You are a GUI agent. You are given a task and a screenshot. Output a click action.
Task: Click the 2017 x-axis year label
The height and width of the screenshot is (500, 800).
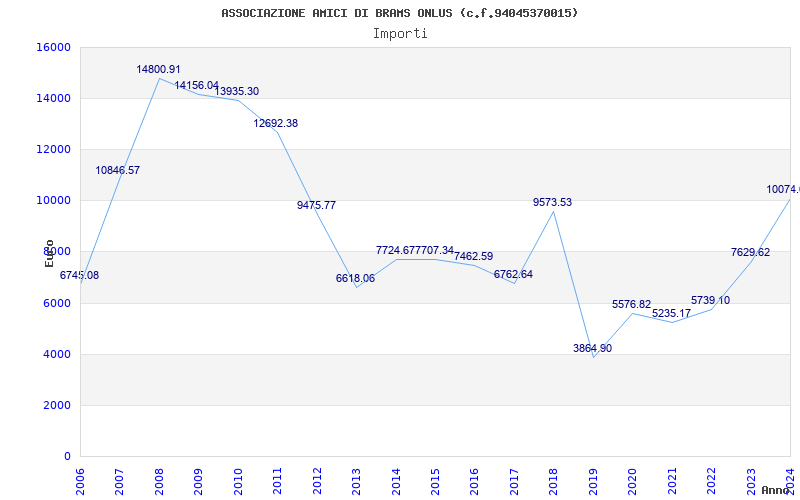514,481
